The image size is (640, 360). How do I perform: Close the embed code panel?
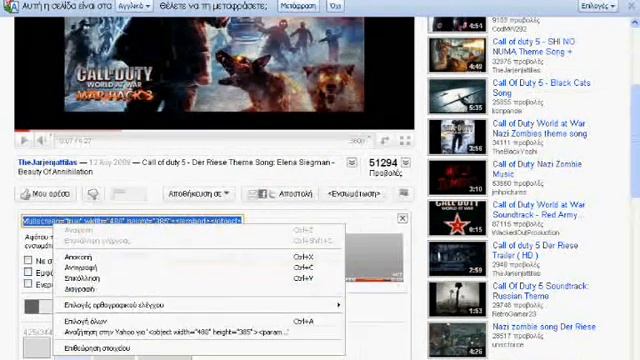(402, 218)
